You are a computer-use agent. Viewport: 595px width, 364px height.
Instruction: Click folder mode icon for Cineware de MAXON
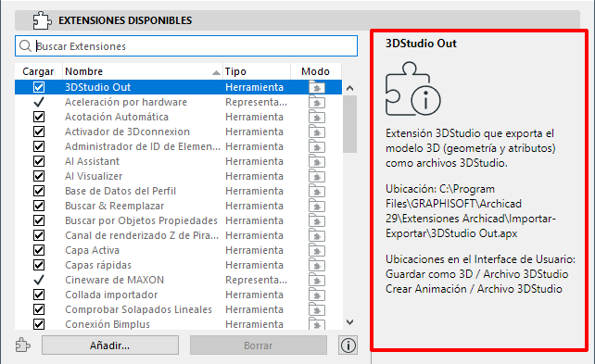tap(317, 280)
